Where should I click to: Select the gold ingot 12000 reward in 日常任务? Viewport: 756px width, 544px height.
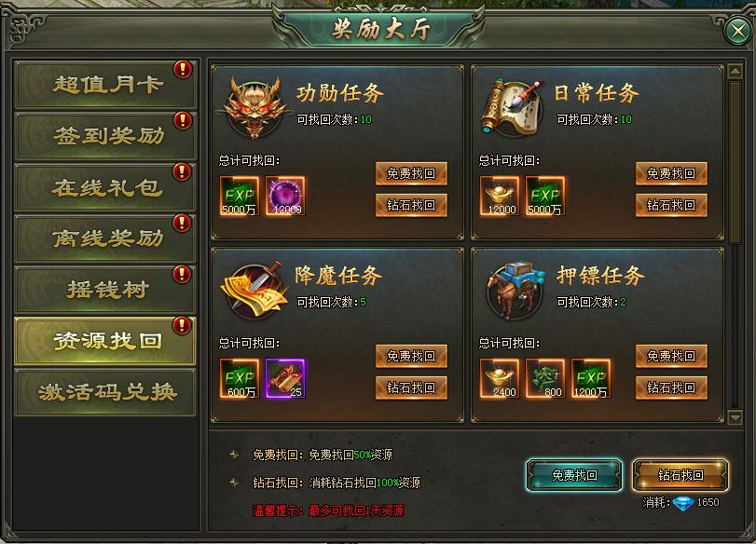point(500,196)
